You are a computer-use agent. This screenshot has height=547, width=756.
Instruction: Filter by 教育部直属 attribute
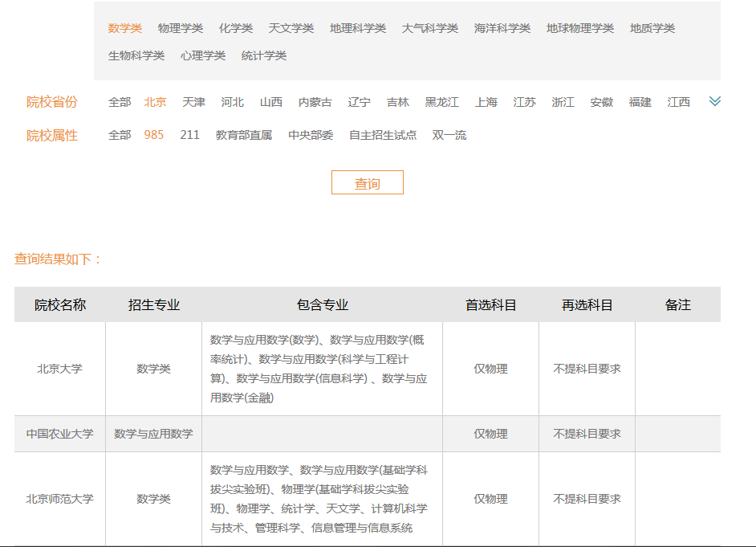[244, 135]
